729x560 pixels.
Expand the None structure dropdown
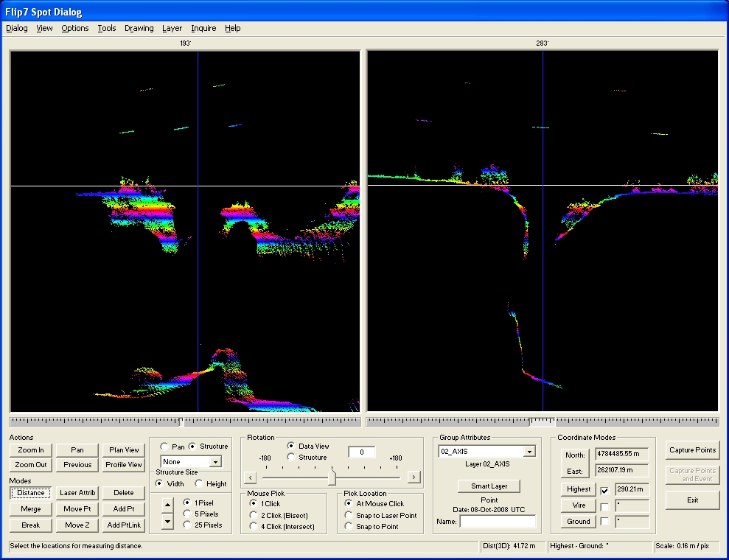[x=214, y=461]
